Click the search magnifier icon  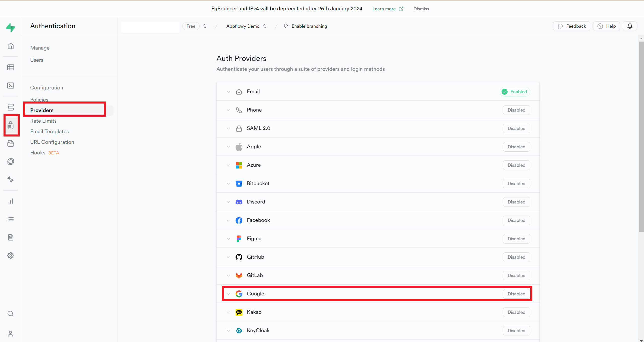coord(11,314)
